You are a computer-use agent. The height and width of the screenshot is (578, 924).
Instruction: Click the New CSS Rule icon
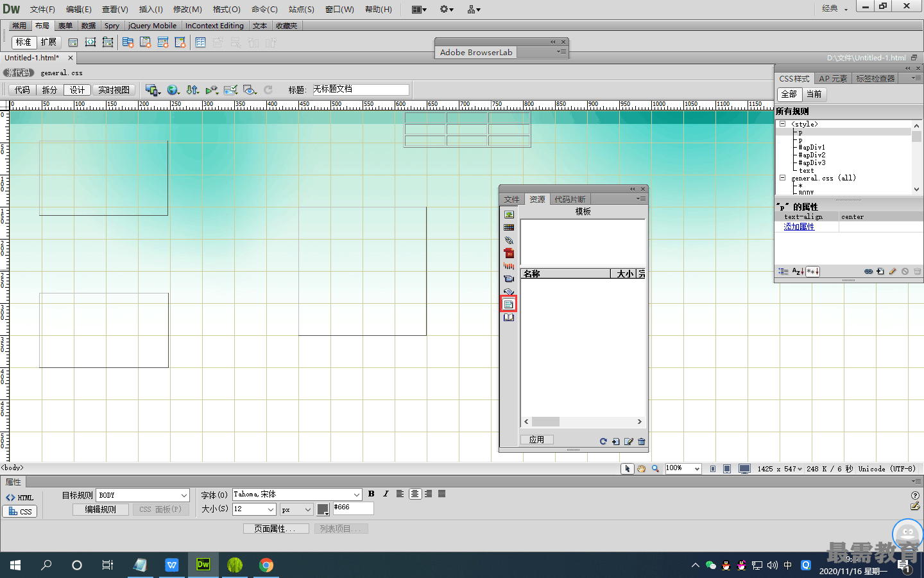(x=880, y=272)
